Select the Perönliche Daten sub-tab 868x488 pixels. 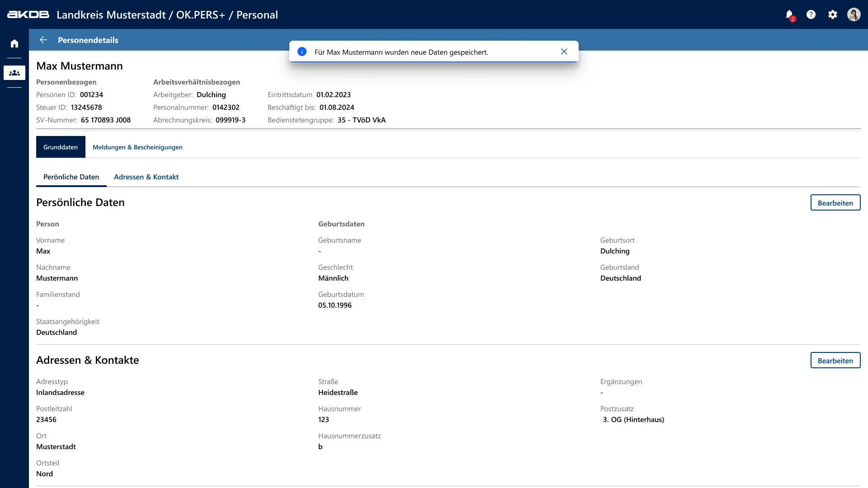click(x=71, y=177)
